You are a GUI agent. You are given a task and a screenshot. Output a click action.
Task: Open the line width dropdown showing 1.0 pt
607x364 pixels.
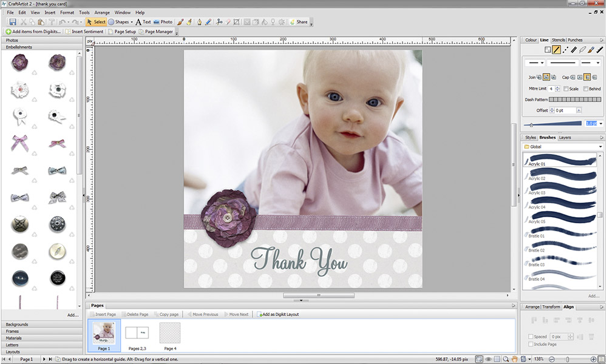[x=600, y=124]
